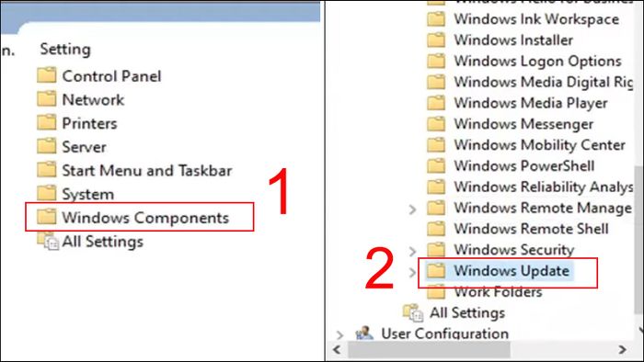
Task: Open the Network folder entry
Action: pos(93,99)
